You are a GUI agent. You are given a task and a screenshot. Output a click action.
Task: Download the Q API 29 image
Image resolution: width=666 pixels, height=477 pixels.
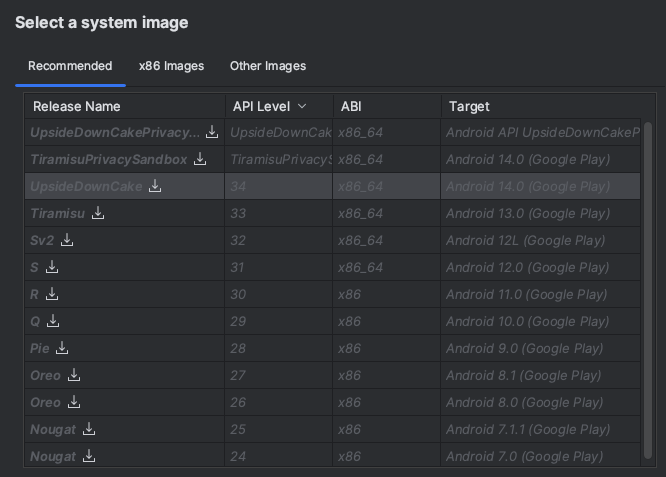click(53, 321)
